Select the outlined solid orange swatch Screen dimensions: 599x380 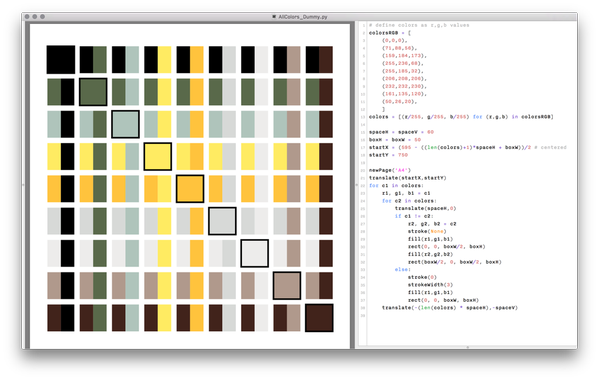(190, 189)
